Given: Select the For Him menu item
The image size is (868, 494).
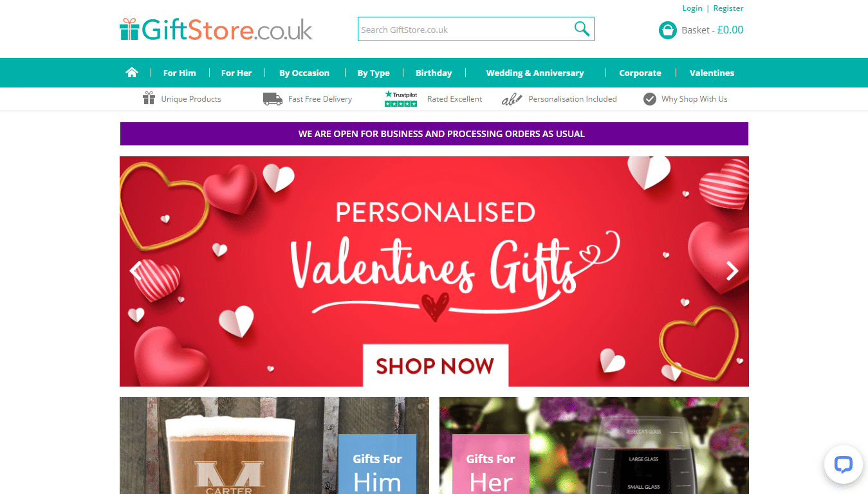Looking at the screenshot, I should click(180, 73).
